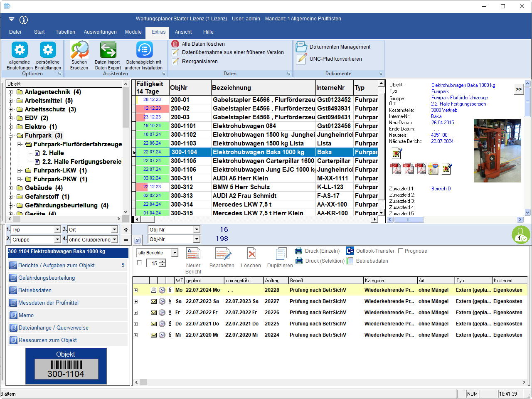Open the Auswertungen ribbon tab

pyautogui.click(x=100, y=32)
